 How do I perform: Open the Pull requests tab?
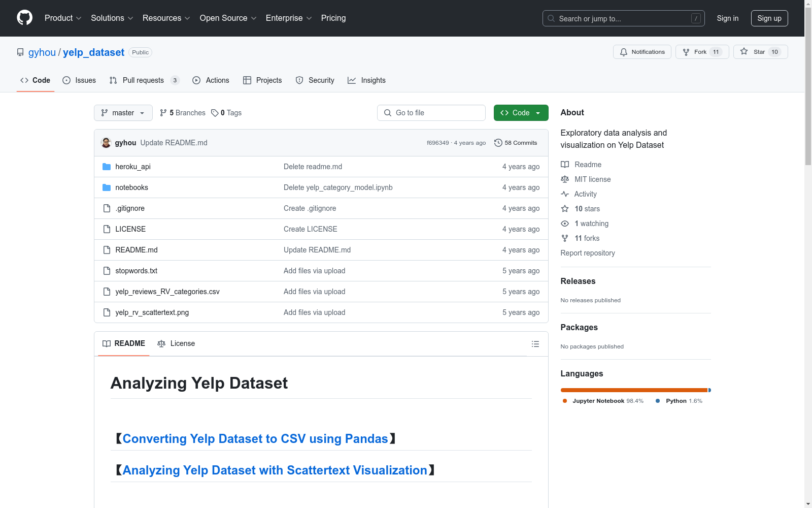(x=145, y=80)
